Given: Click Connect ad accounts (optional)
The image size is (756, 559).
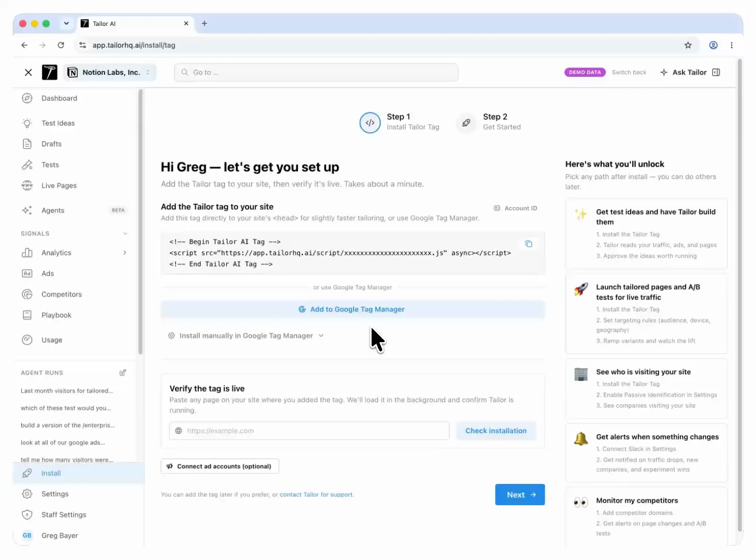Looking at the screenshot, I should coord(220,466).
